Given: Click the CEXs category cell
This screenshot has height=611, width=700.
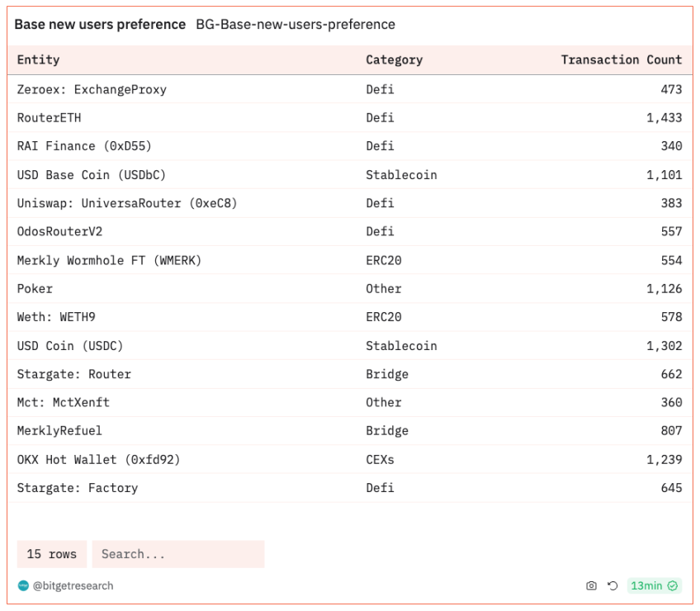Looking at the screenshot, I should (x=381, y=459).
